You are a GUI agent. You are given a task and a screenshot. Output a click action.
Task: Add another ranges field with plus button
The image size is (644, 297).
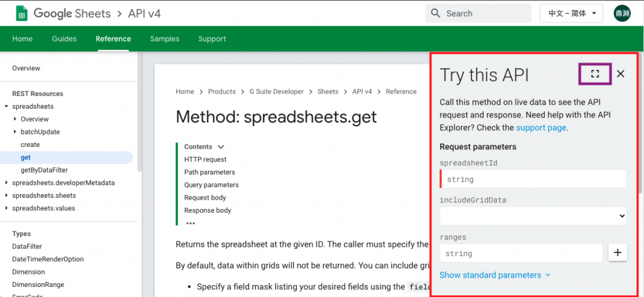point(618,252)
